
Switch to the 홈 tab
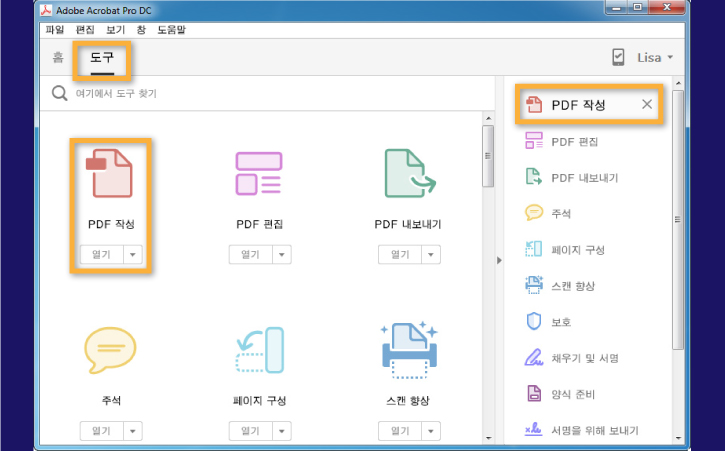pyautogui.click(x=58, y=57)
